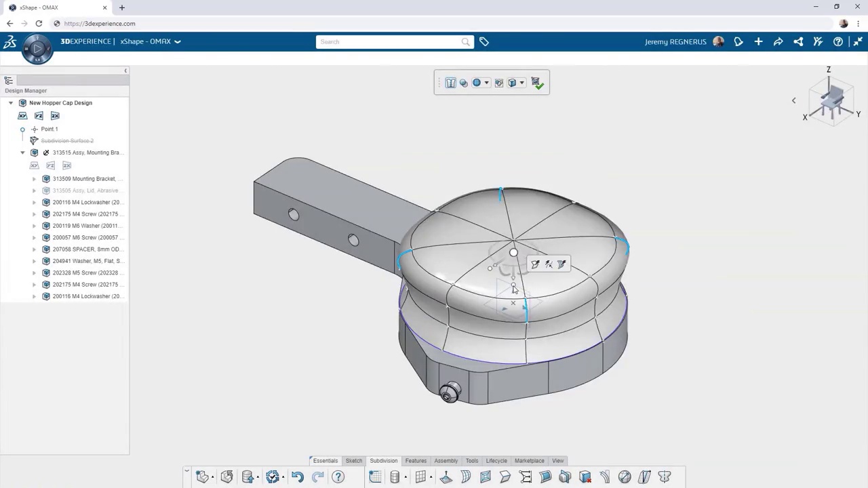
Task: Open the Sketch tab
Action: click(353, 461)
